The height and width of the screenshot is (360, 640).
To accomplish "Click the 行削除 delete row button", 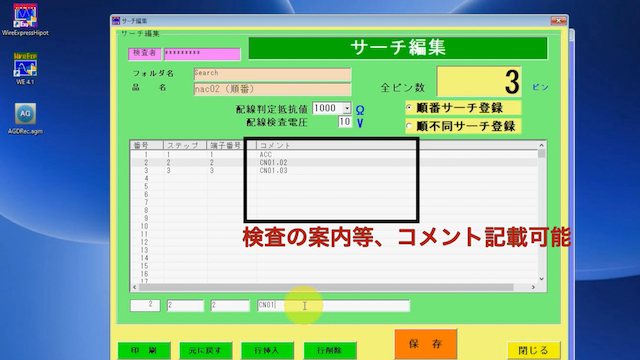I will (330, 350).
